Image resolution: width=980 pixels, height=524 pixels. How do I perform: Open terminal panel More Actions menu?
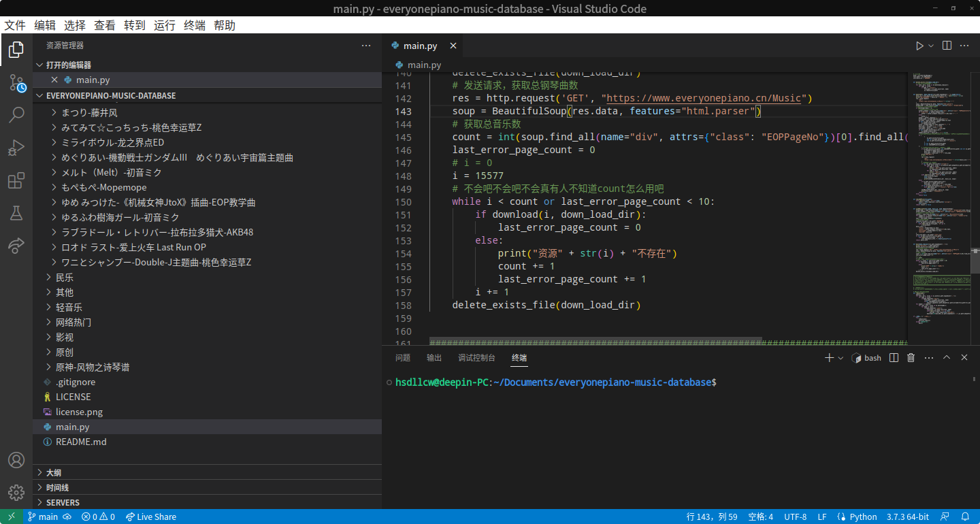928,357
